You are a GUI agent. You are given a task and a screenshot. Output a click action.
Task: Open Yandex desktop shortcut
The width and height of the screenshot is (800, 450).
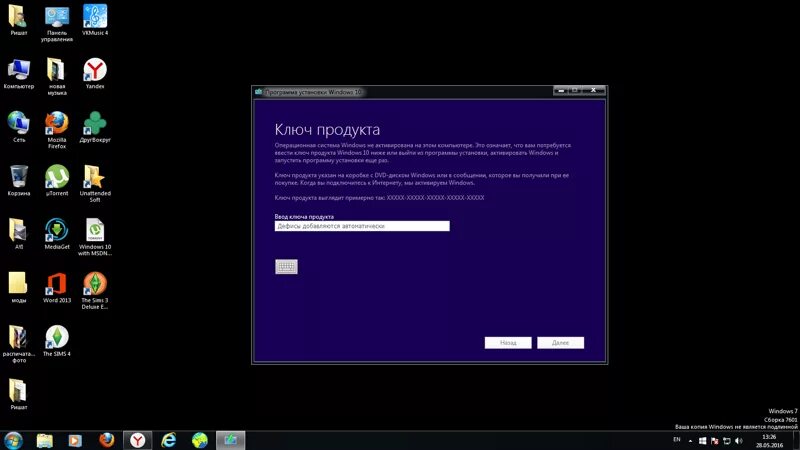(x=95, y=74)
